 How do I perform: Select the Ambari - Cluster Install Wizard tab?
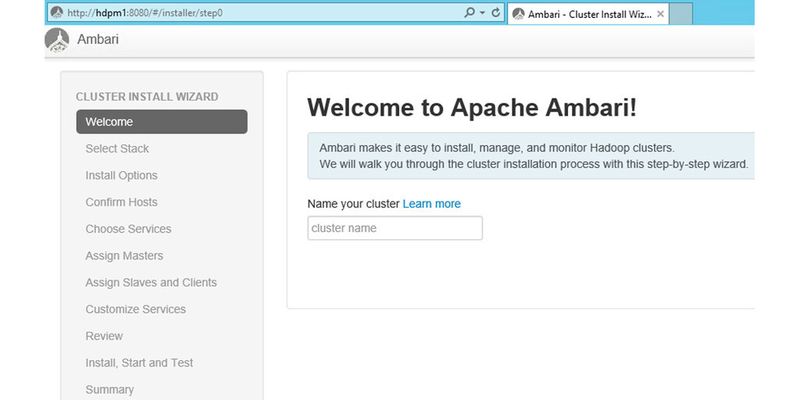point(588,14)
